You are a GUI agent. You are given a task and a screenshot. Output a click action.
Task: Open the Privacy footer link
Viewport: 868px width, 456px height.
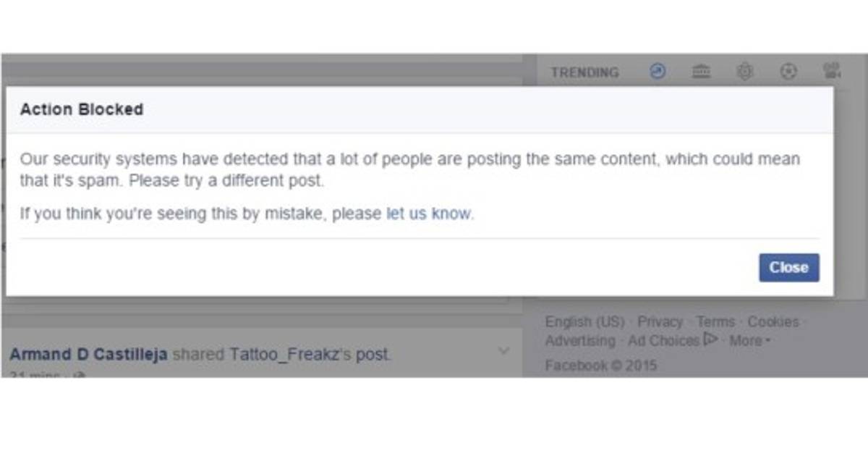(660, 321)
